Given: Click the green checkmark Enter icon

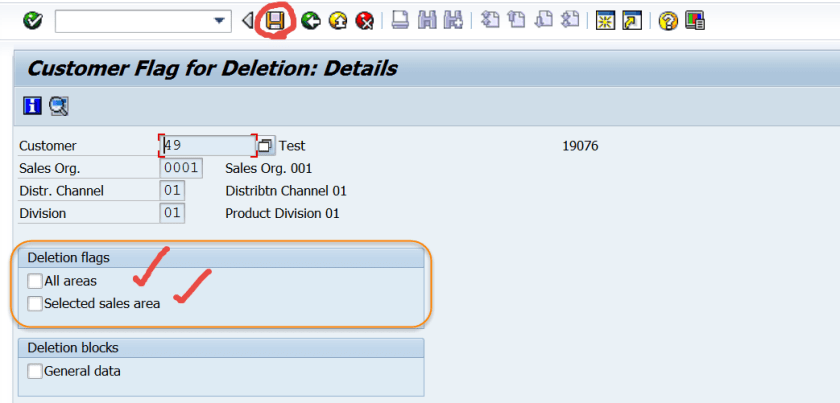Looking at the screenshot, I should pyautogui.click(x=33, y=21).
